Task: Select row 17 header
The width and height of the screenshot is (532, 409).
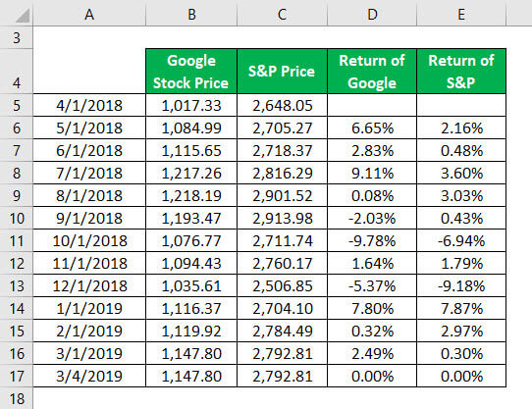Action: 17,376
